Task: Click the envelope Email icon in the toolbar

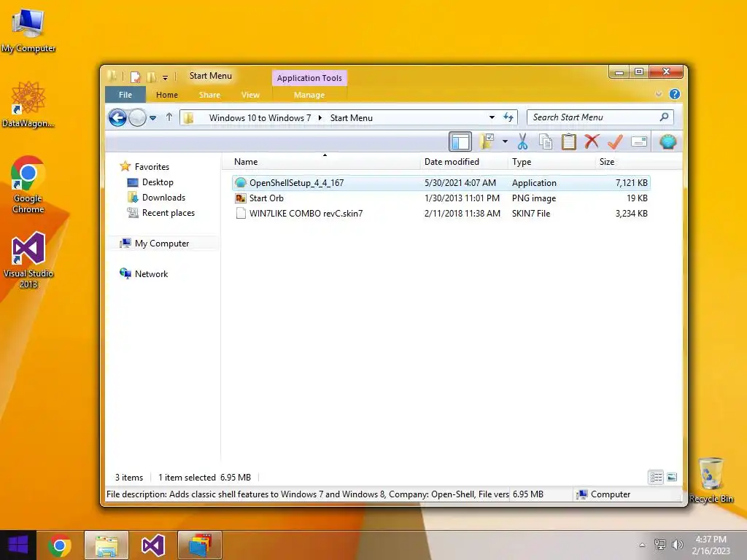Action: pos(638,141)
